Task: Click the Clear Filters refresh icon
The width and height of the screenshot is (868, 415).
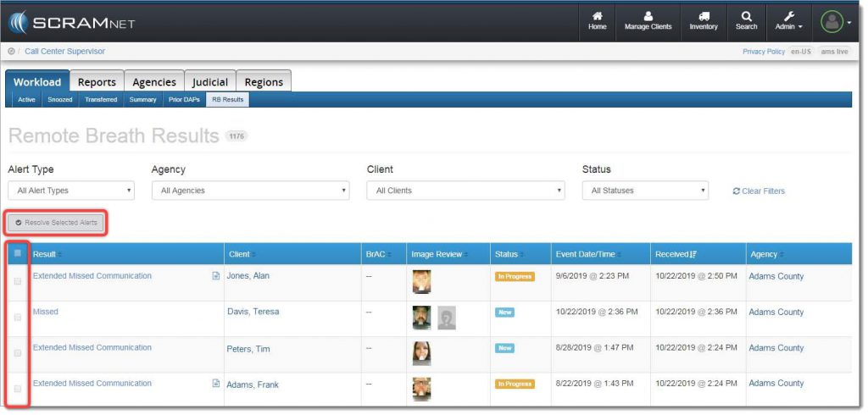Action: (736, 191)
